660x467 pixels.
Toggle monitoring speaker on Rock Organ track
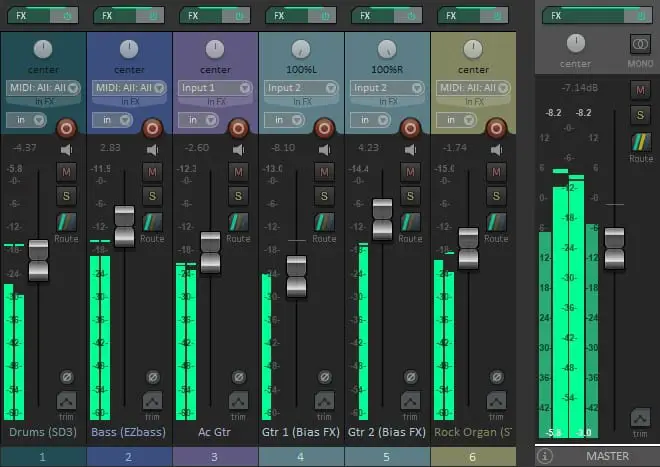[x=496, y=149]
